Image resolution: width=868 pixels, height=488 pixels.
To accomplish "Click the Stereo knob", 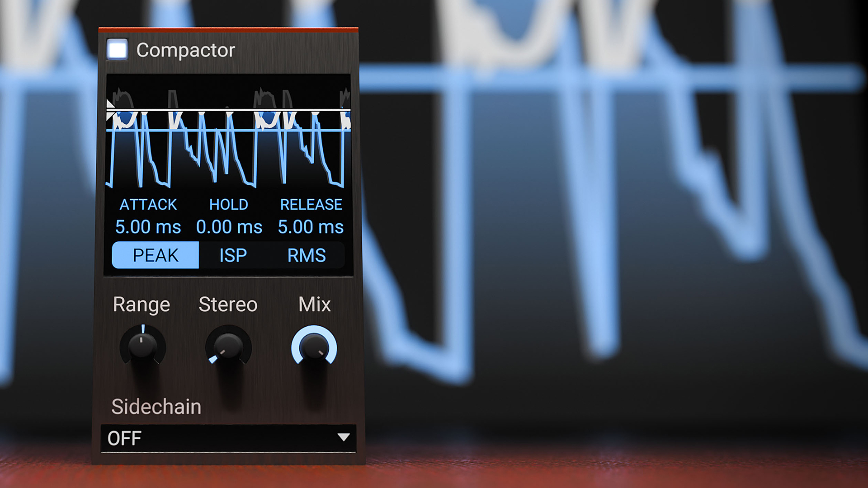I will (228, 347).
